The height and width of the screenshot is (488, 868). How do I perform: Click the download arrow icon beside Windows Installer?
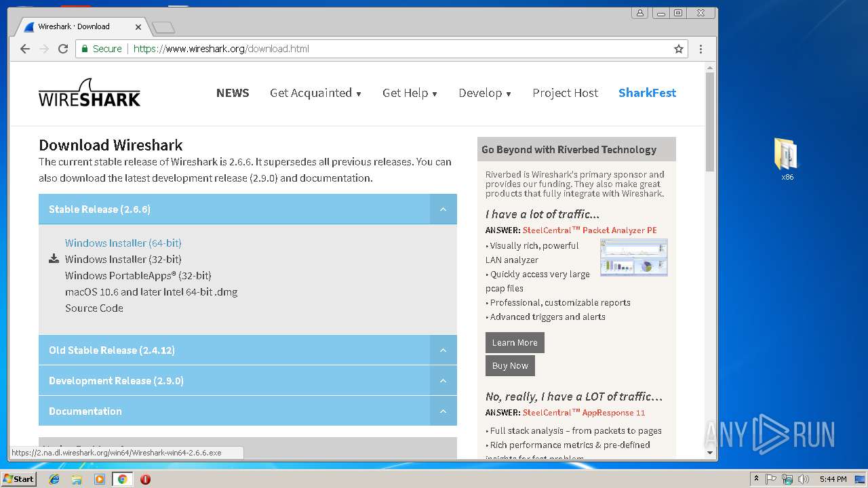coord(54,259)
